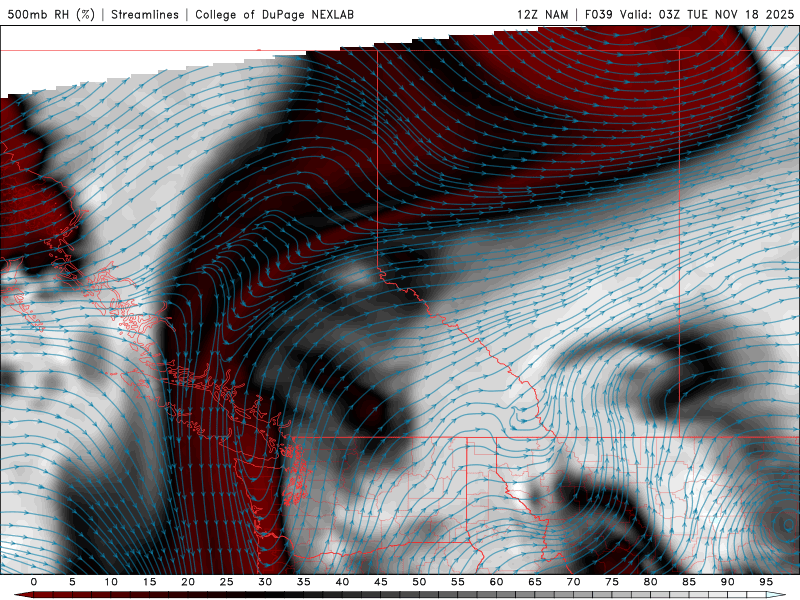
Task: Select the 20 label on the RH scale
Action: click(x=188, y=582)
